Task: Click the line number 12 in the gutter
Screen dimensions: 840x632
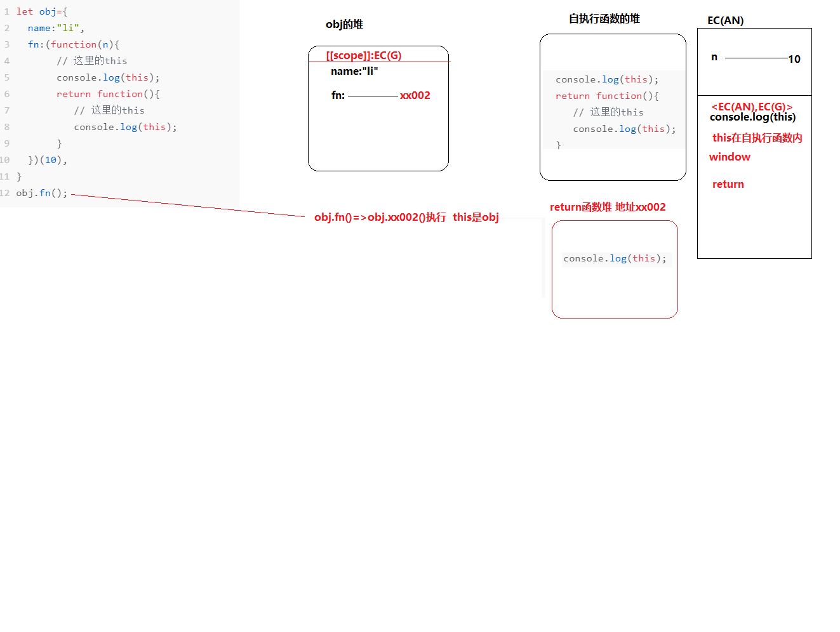Action: point(5,193)
